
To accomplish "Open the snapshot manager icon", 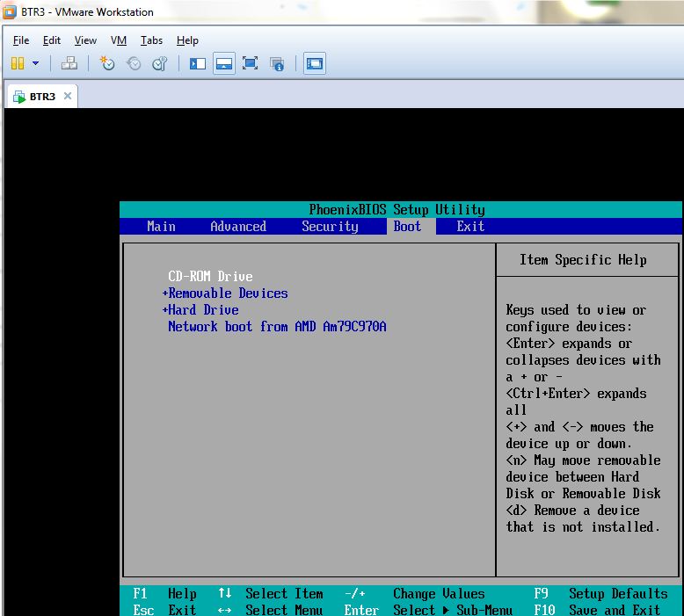I will tap(160, 63).
